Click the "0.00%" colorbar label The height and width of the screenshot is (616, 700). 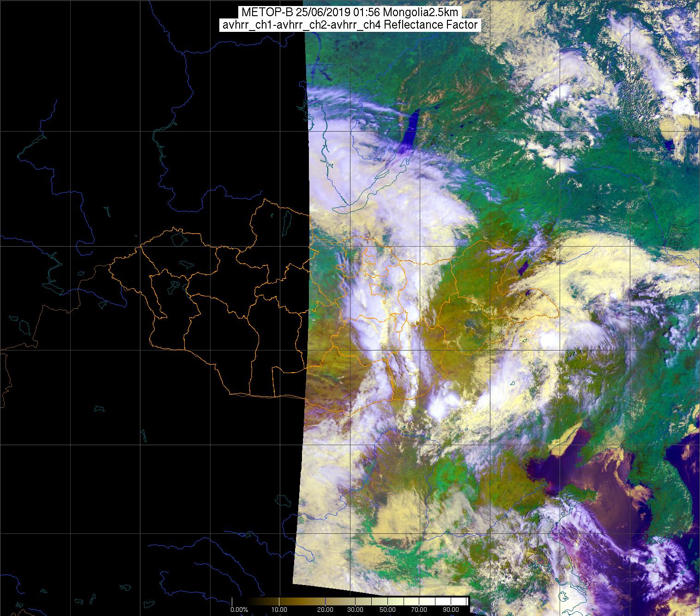[239, 610]
